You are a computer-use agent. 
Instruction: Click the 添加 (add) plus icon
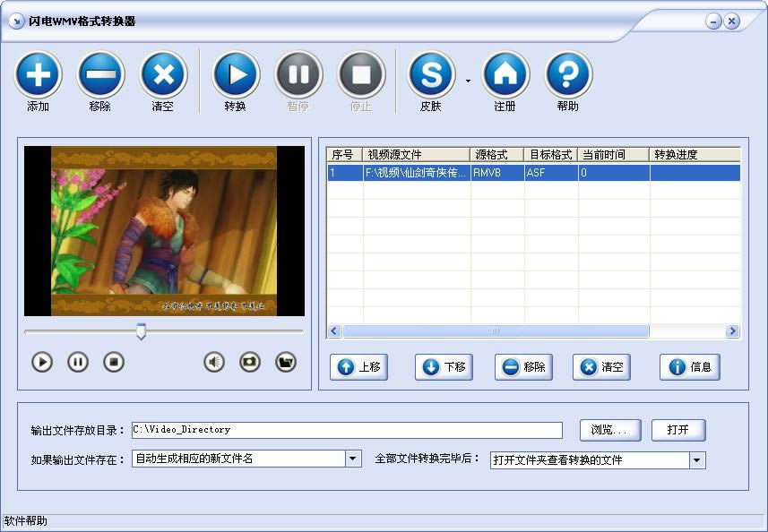(x=38, y=75)
